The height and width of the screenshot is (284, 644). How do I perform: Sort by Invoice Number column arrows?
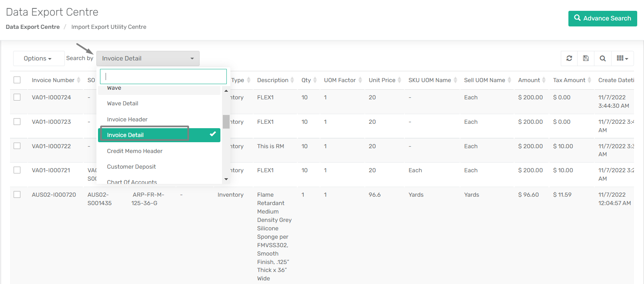pyautogui.click(x=79, y=80)
